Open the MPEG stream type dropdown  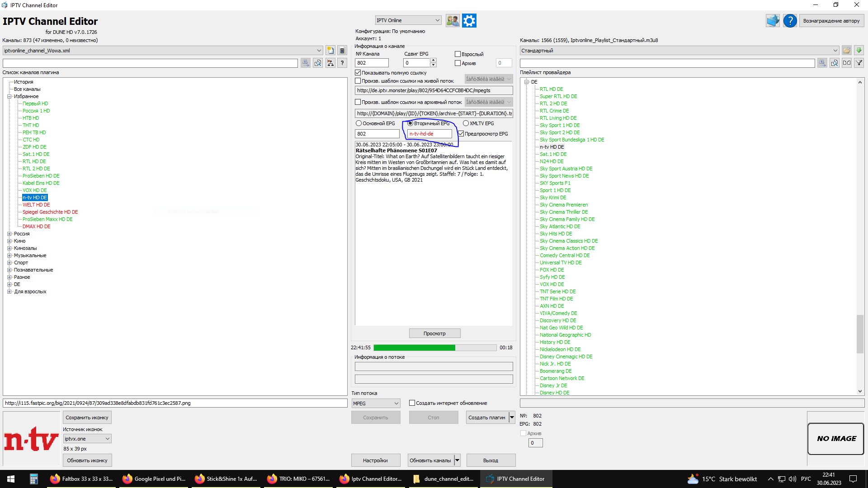pos(376,404)
